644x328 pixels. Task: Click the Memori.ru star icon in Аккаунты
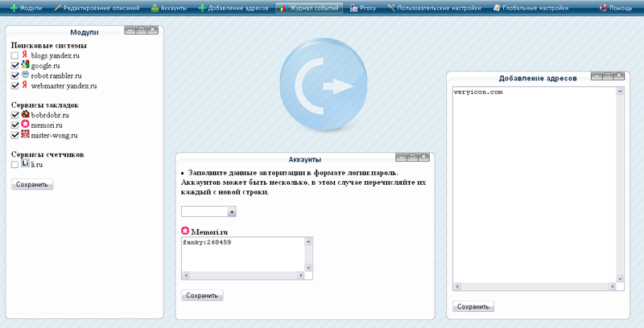(x=185, y=231)
